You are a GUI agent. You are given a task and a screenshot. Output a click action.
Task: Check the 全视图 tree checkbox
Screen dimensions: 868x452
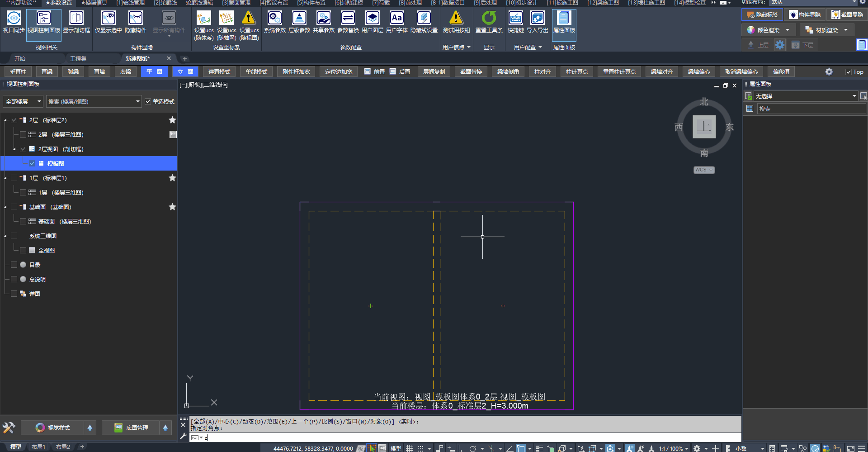(23, 250)
